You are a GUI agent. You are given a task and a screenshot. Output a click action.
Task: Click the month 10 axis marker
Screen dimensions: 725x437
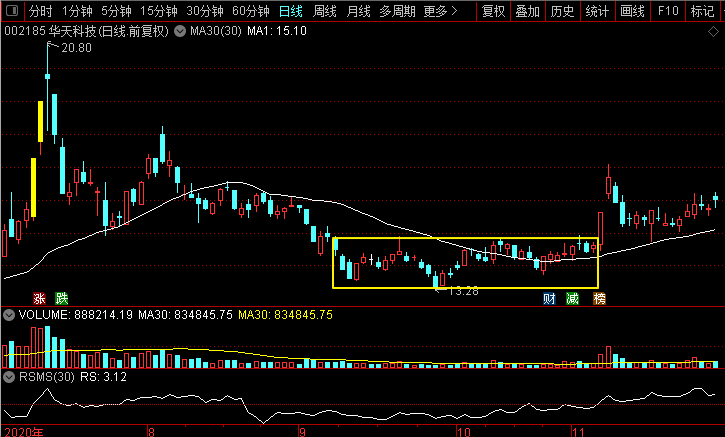click(463, 432)
